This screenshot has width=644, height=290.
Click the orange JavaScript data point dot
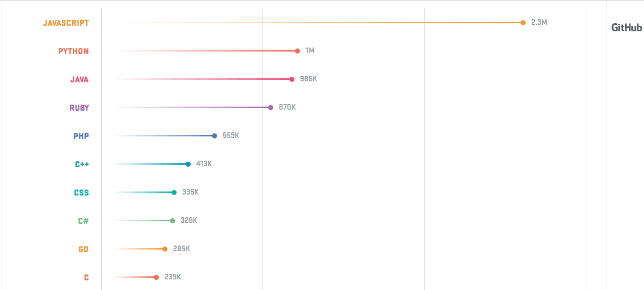pyautogui.click(x=523, y=23)
